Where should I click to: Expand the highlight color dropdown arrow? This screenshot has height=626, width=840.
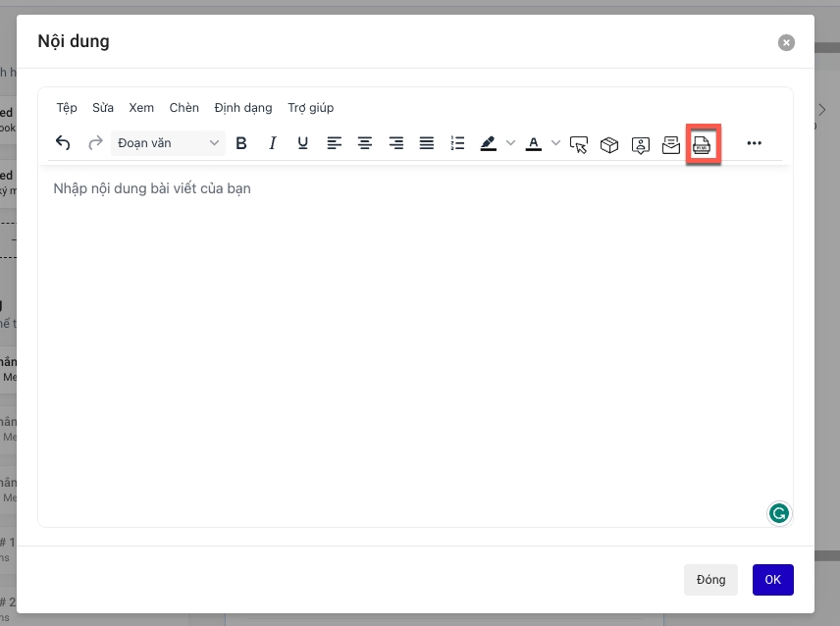[x=510, y=143]
